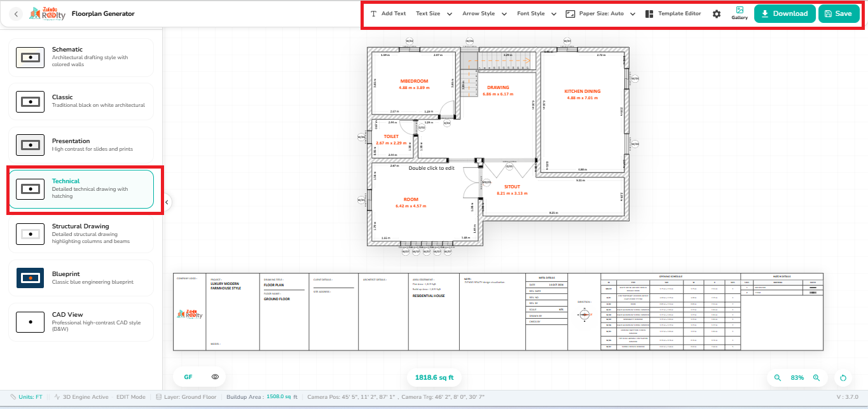The height and width of the screenshot is (409, 868).
Task: Select the Presentation style
Action: [81, 145]
